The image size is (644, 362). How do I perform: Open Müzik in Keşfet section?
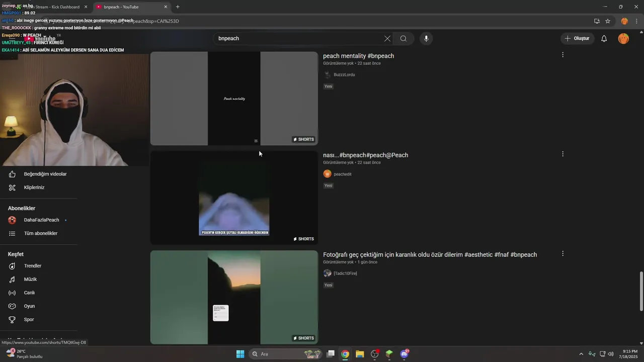pos(38,280)
